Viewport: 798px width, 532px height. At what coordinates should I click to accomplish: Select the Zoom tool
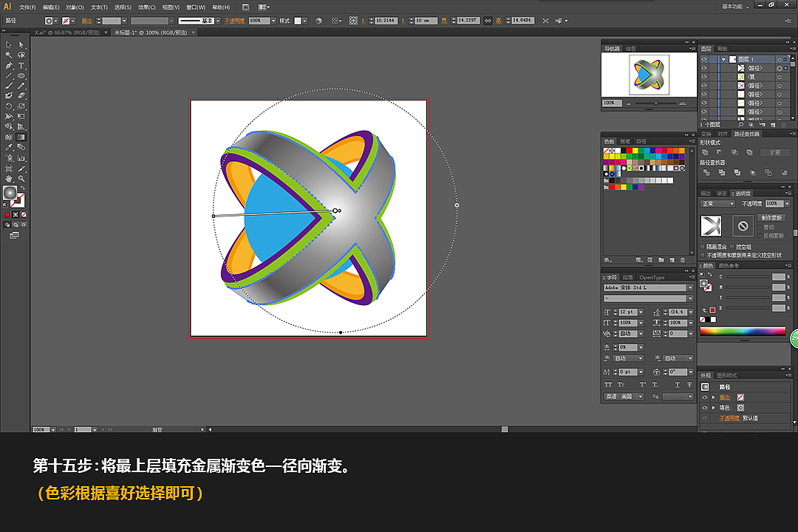(x=21, y=178)
